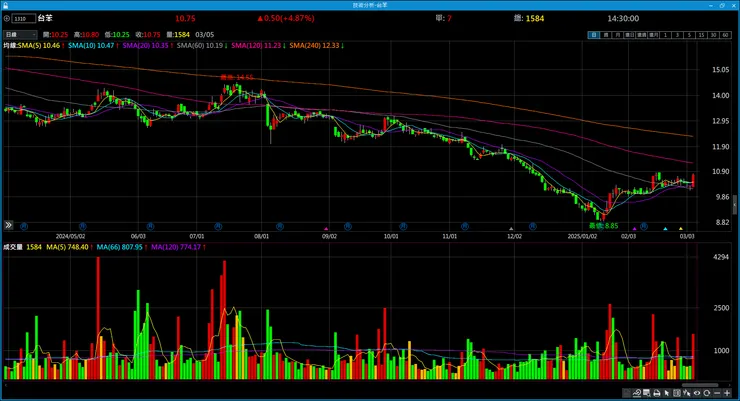
Task: Select the 週 weekly period tab
Action: (605, 35)
